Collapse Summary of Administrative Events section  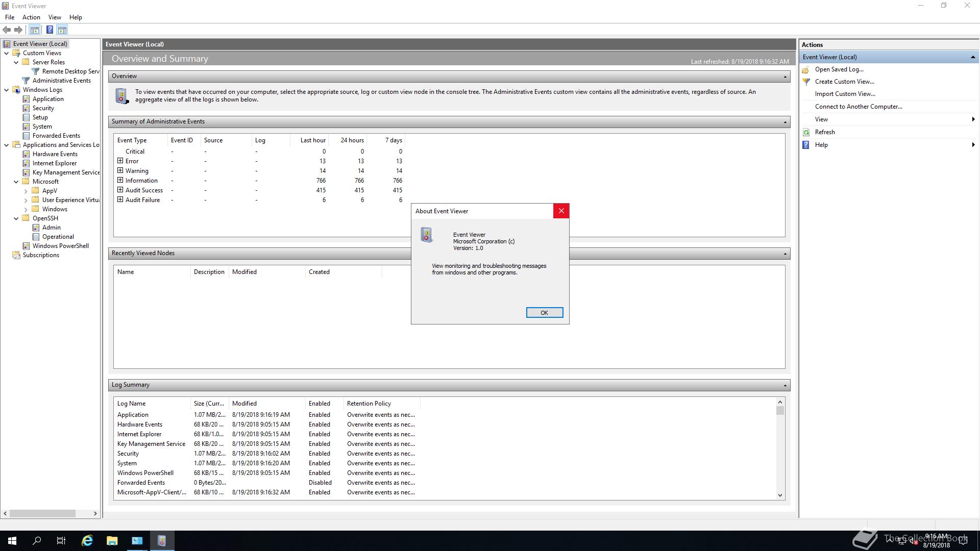785,122
